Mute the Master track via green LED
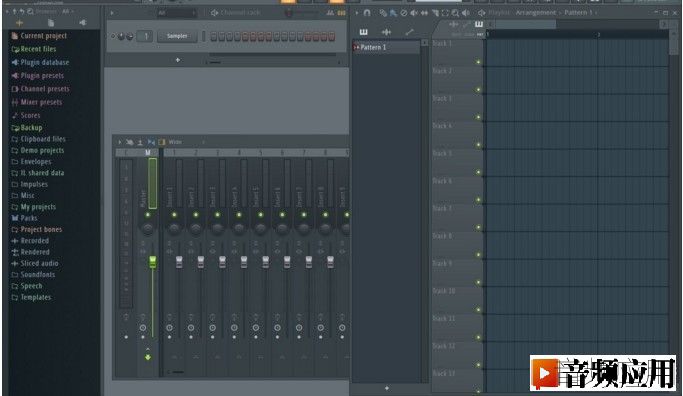683x396 pixels. click(x=148, y=215)
